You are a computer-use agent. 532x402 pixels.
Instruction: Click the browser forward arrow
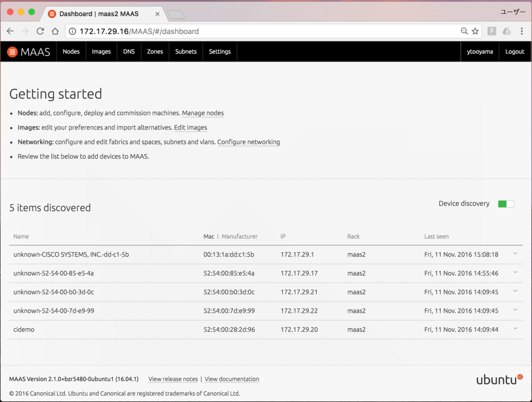point(25,31)
